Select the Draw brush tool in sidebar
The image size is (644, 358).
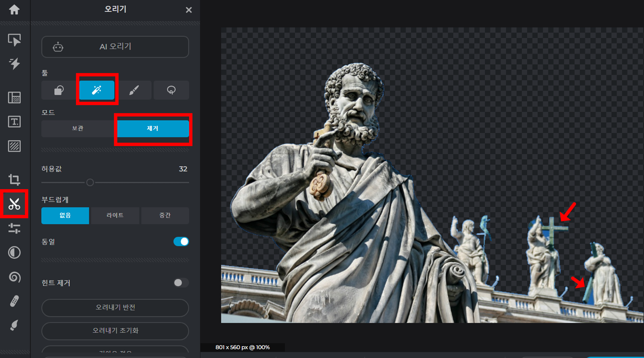click(14, 325)
